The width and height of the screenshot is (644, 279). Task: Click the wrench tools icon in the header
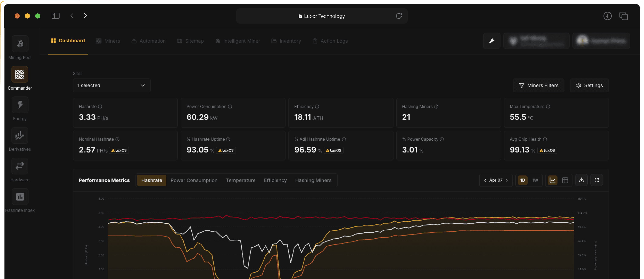(492, 40)
